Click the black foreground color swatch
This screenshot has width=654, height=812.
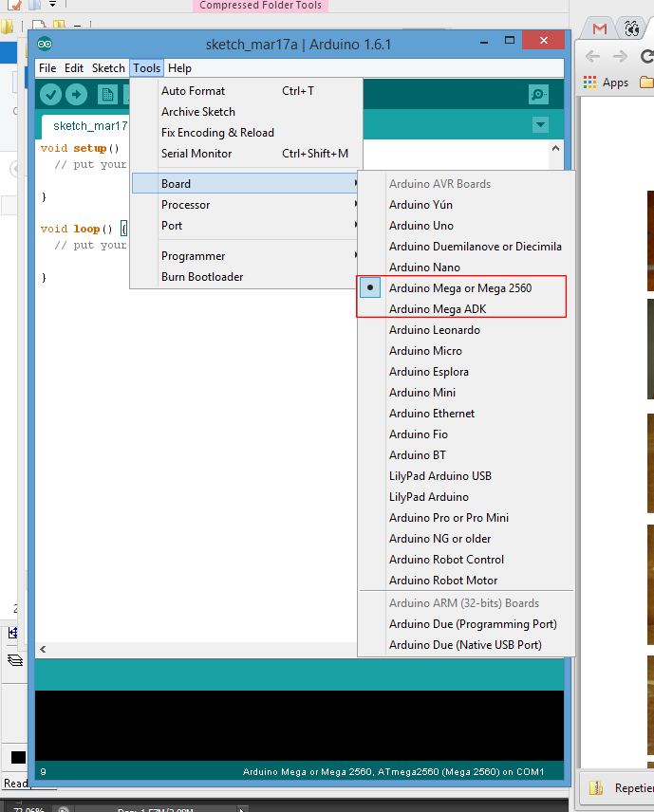point(18,757)
